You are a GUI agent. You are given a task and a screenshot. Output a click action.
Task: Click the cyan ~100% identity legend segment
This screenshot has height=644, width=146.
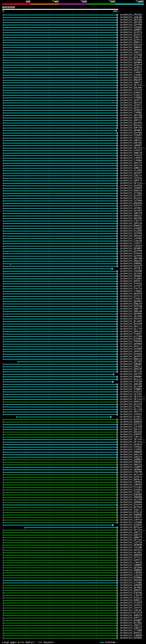pyautogui.click(x=130, y=4)
